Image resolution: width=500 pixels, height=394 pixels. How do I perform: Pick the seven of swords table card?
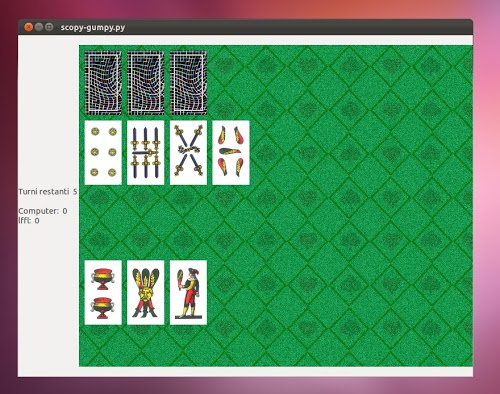(x=146, y=152)
